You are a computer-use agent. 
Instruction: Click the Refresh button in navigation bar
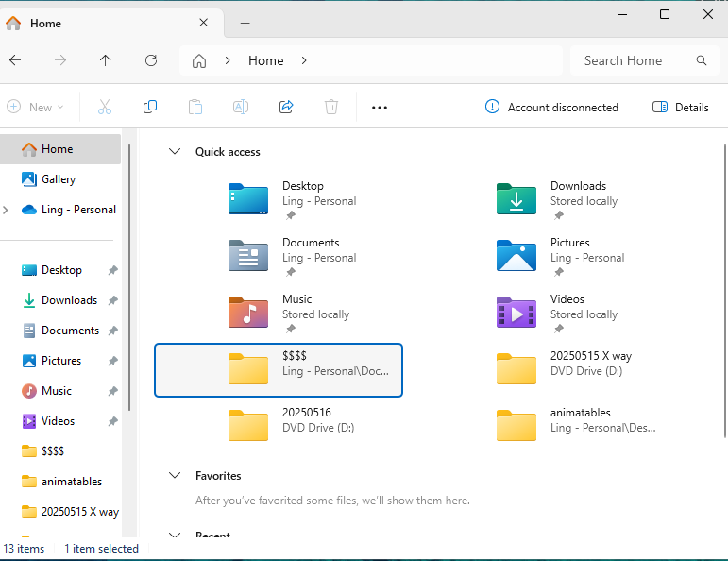151,60
